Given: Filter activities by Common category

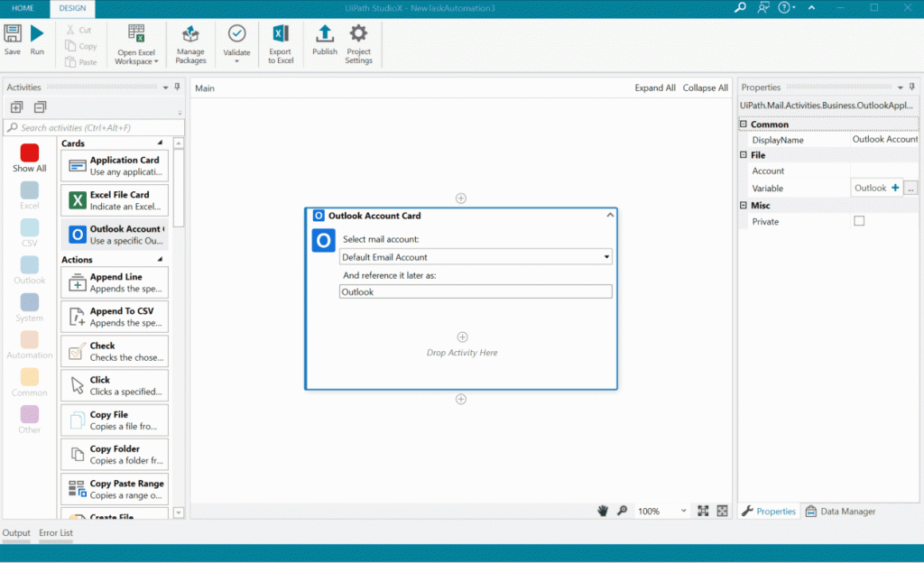Looking at the screenshot, I should (x=30, y=383).
